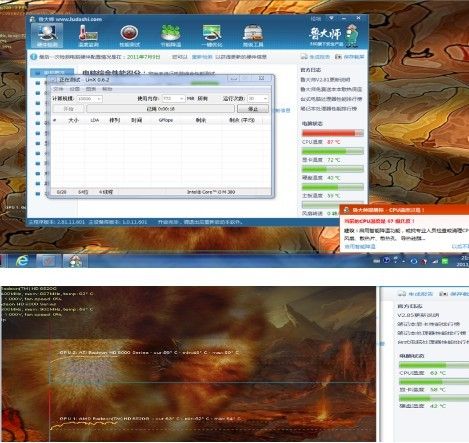
Task: Click the motherboard temperature green bar
Action: click(x=332, y=187)
